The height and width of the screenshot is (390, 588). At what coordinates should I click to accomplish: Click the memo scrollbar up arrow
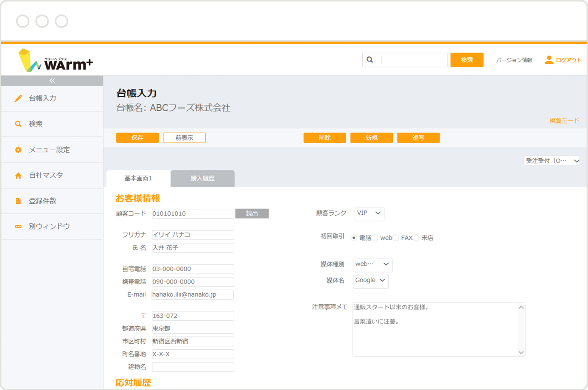click(521, 307)
